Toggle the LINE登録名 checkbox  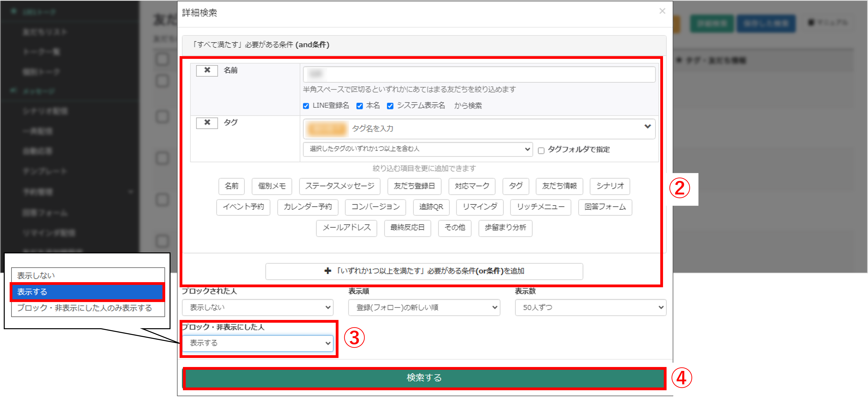click(x=306, y=106)
